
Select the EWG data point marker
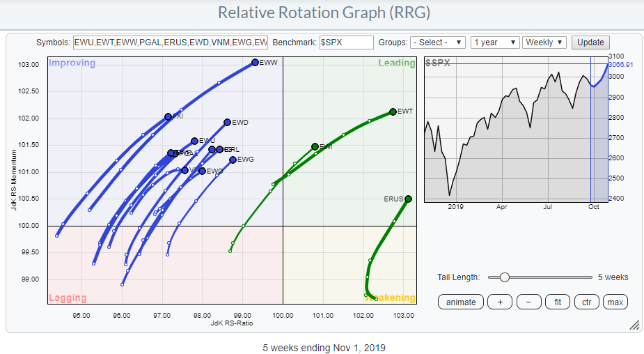[233, 160]
